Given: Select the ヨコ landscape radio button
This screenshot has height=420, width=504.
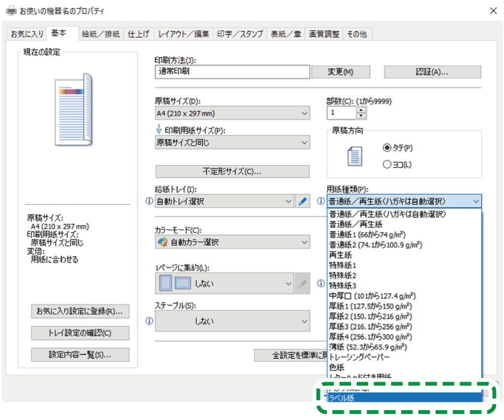Looking at the screenshot, I should coord(387,164).
